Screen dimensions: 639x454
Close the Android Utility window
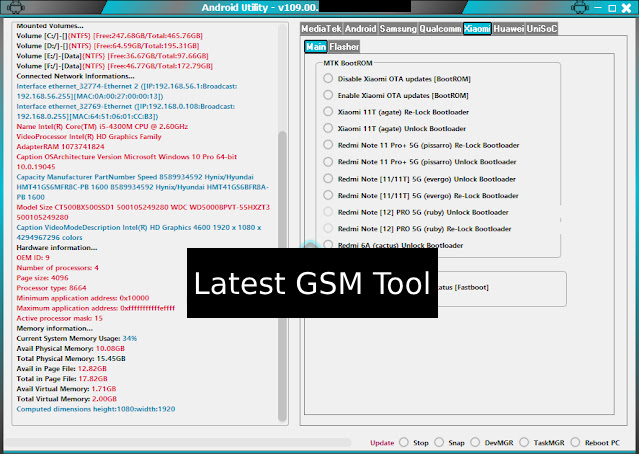626,8
